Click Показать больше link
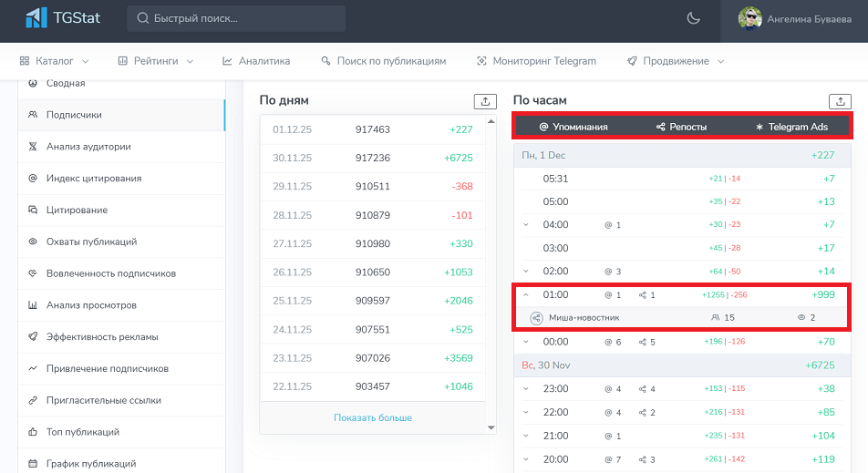This screenshot has height=473, width=868. [373, 417]
